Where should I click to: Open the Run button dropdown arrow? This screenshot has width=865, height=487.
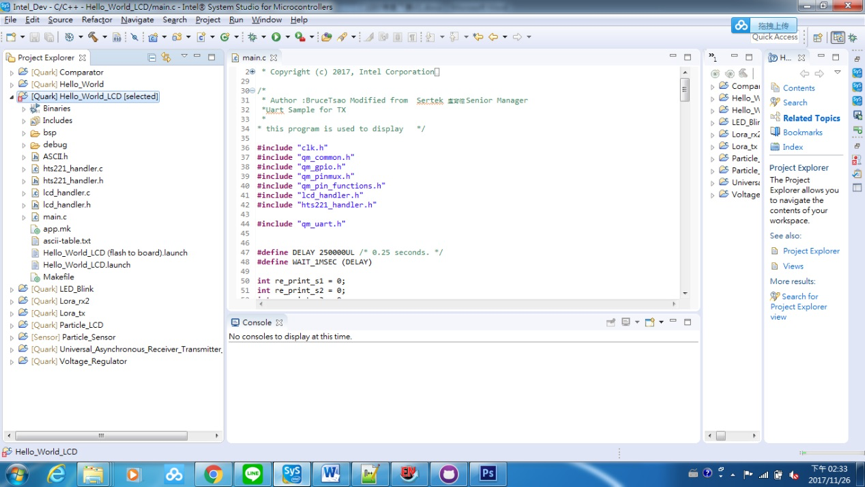click(287, 37)
